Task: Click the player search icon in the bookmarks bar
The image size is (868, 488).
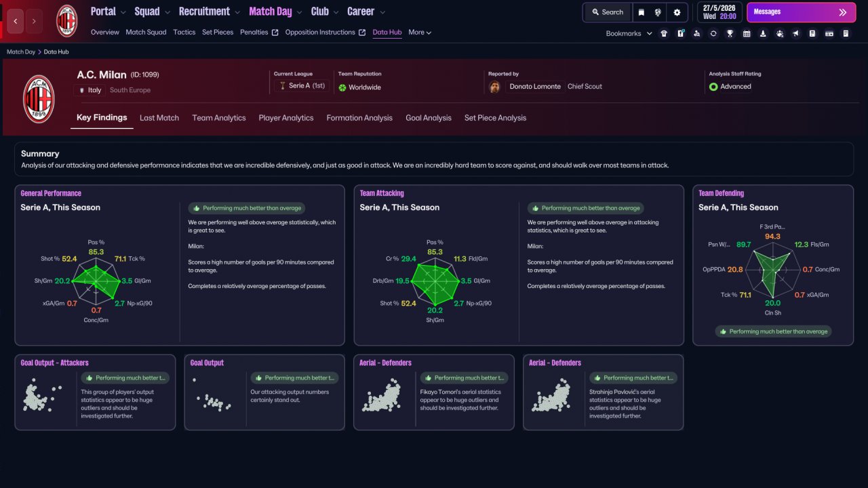Action: click(x=696, y=33)
